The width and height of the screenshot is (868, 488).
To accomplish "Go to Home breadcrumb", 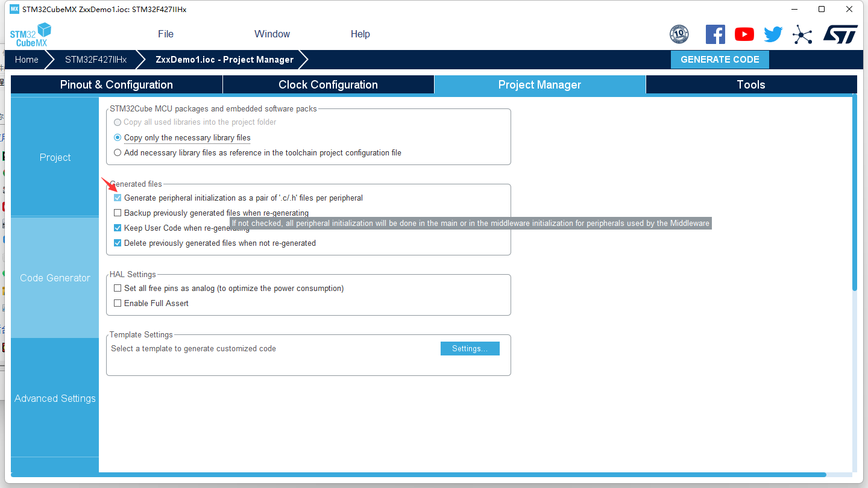I will [x=27, y=60].
